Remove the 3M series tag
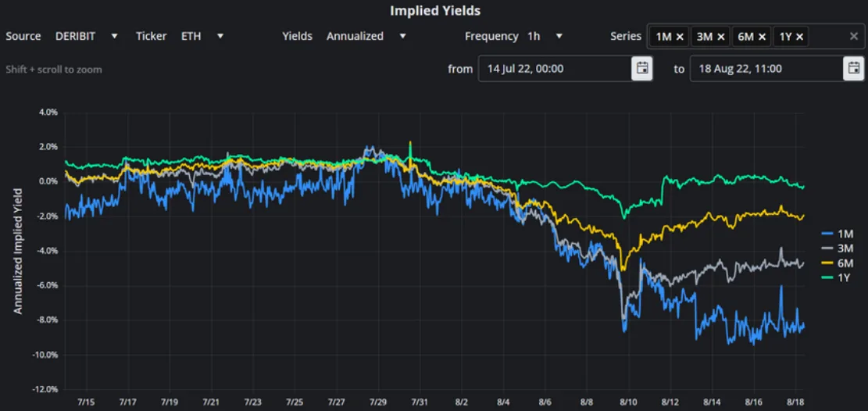The image size is (868, 411). [x=721, y=37]
